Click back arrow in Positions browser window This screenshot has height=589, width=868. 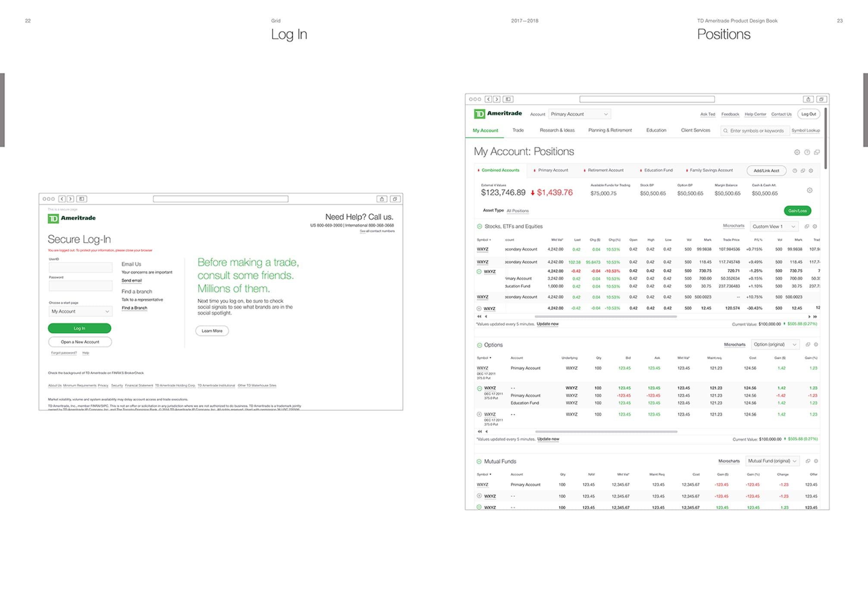tap(488, 99)
